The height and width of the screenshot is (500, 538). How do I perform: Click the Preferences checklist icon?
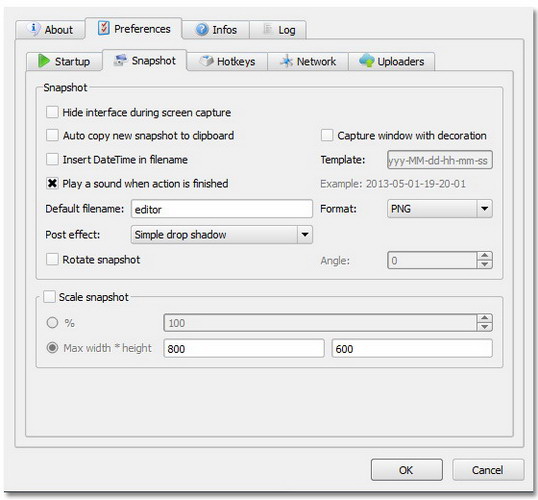click(x=104, y=28)
